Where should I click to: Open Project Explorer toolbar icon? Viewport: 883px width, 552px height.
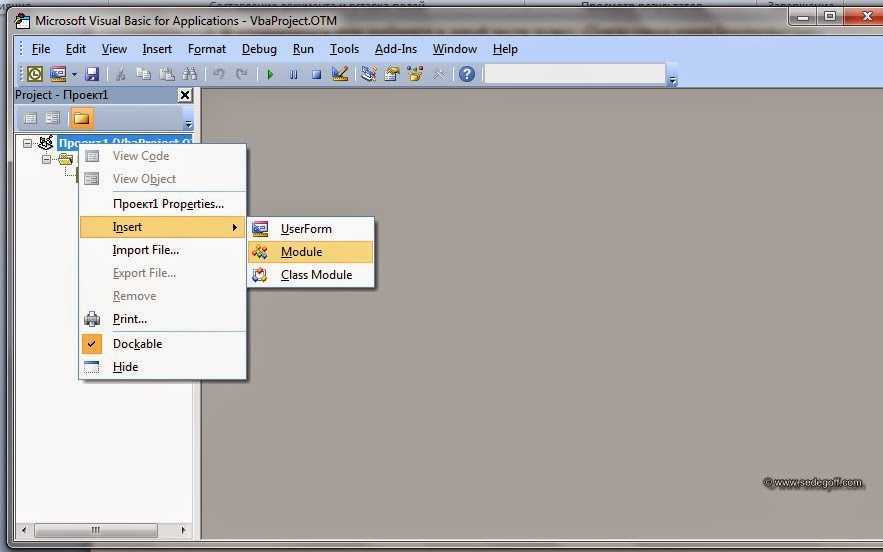[369, 74]
